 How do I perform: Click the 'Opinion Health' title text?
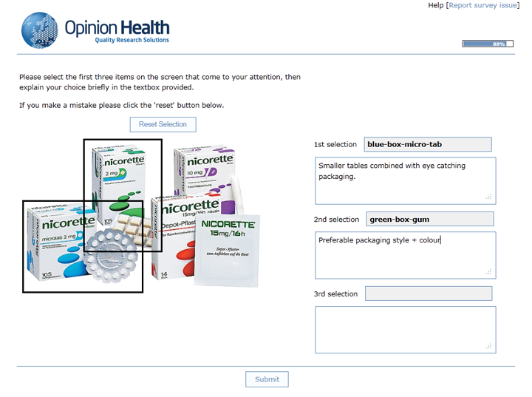click(117, 27)
